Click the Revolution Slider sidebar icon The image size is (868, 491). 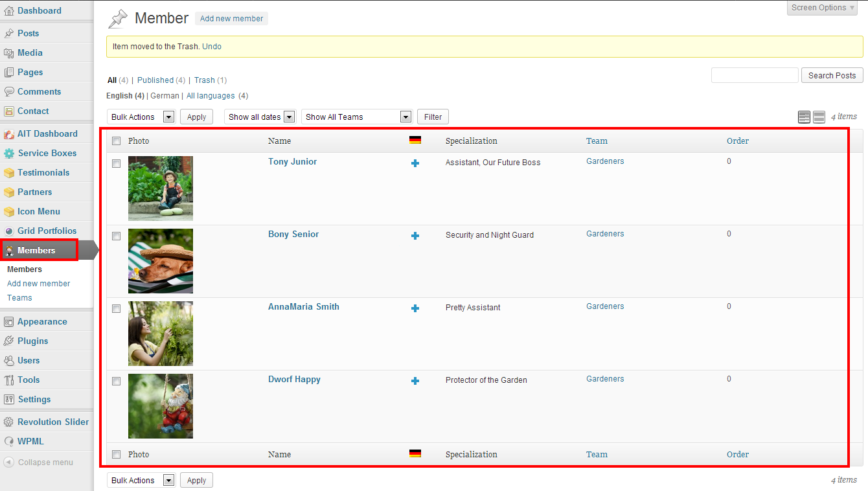pyautogui.click(x=9, y=422)
